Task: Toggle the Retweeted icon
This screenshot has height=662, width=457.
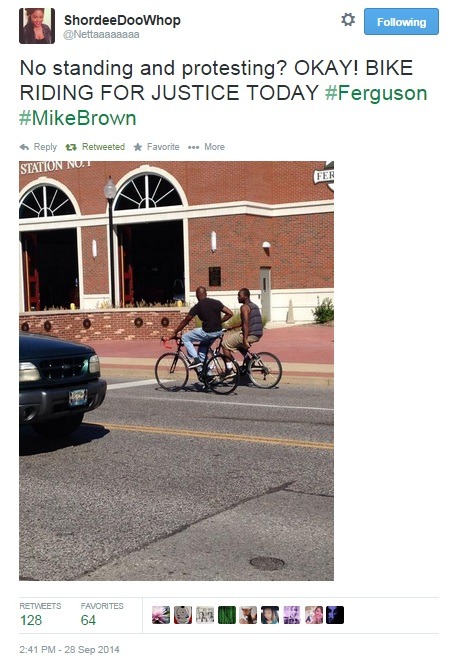Action: tap(71, 147)
